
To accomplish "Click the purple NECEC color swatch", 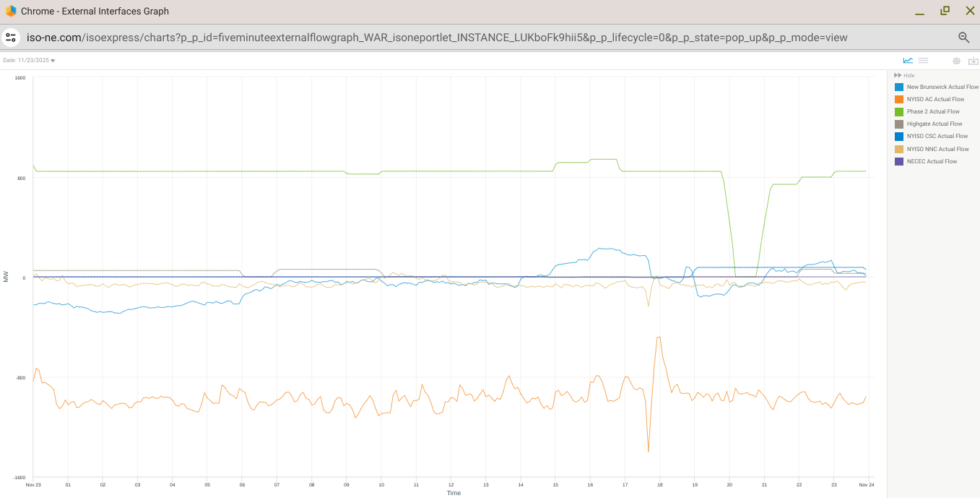I will click(899, 161).
